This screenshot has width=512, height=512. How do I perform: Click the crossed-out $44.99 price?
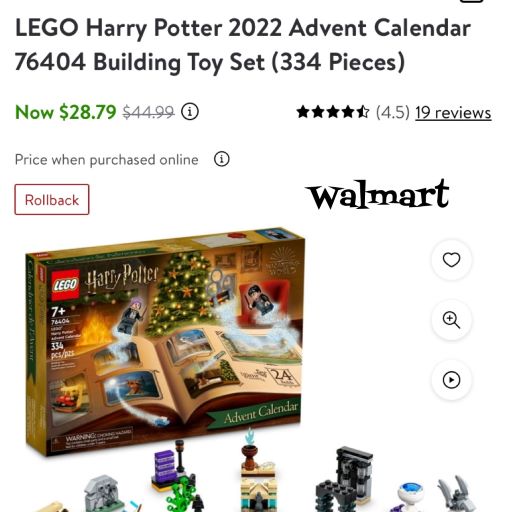[x=148, y=112]
